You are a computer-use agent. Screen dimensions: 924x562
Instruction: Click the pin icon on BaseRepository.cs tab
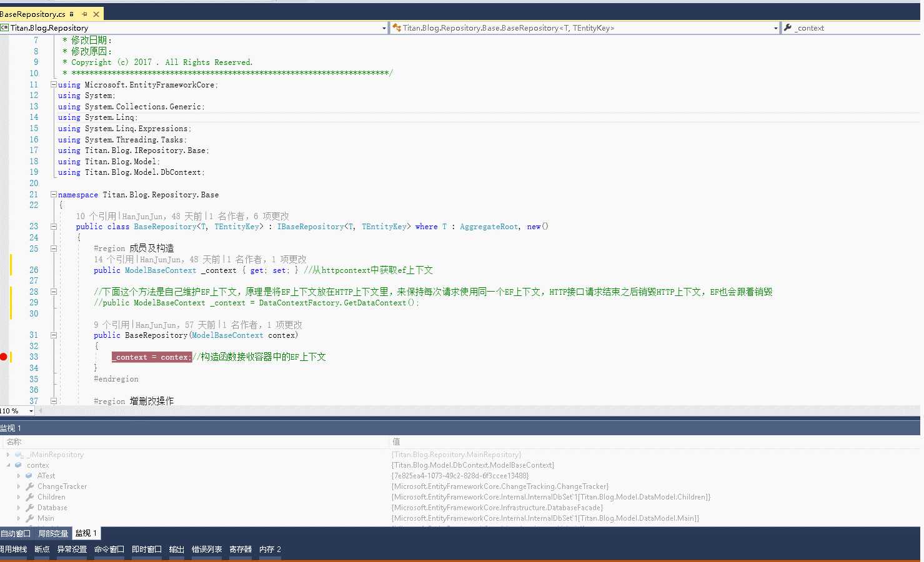[84, 14]
